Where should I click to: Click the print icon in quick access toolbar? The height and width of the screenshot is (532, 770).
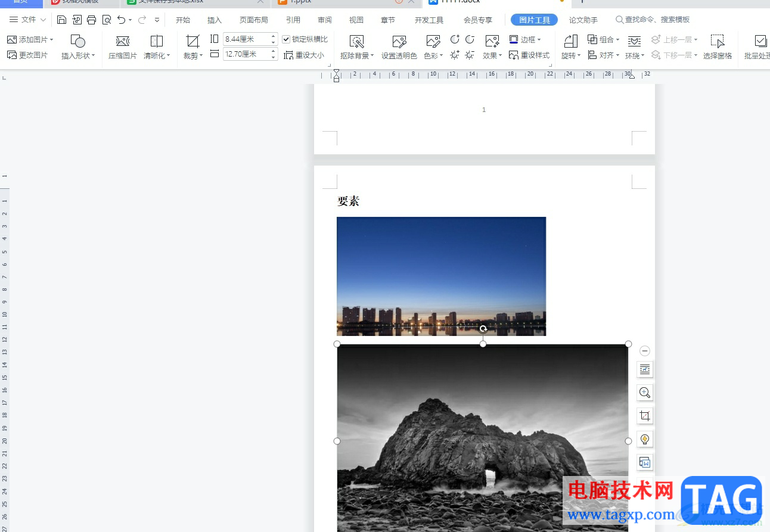point(91,20)
